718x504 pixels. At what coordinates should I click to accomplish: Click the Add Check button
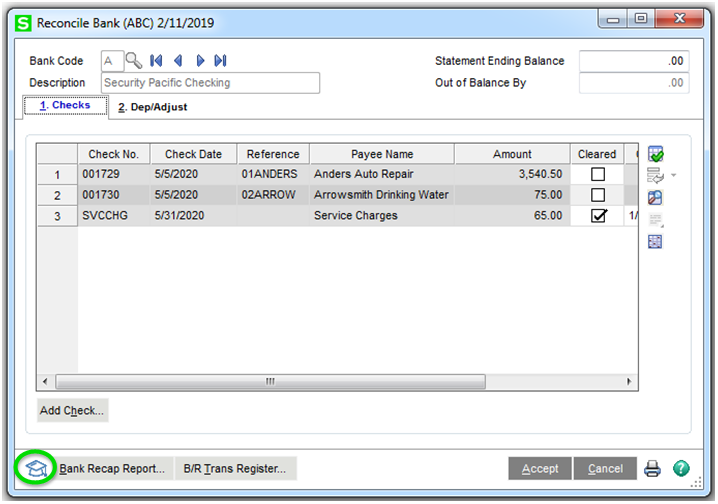click(72, 411)
